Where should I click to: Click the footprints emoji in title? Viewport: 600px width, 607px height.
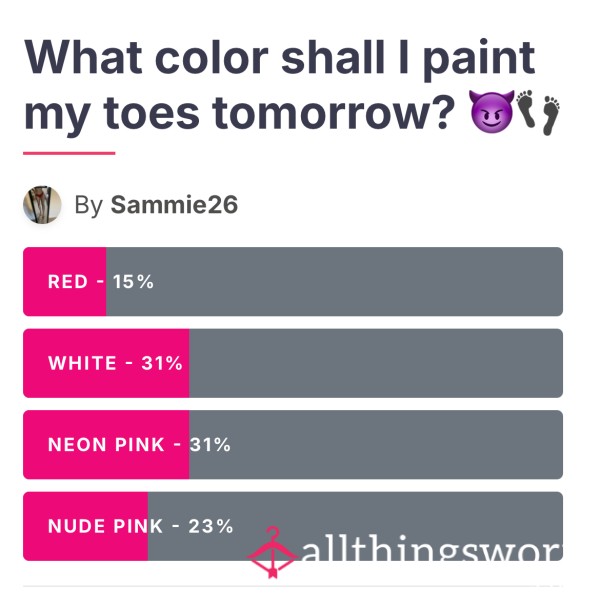coord(538,112)
